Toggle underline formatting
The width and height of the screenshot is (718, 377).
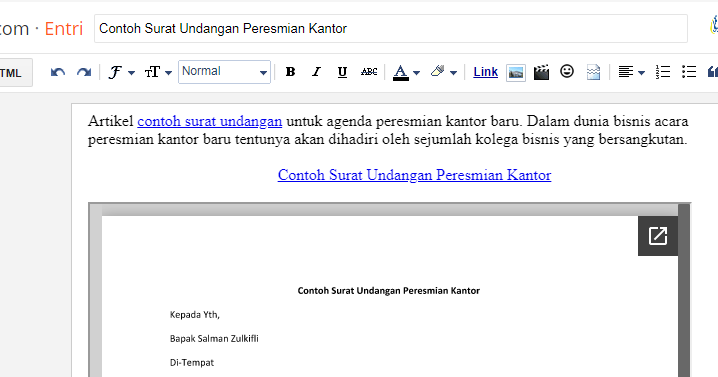[x=342, y=72]
